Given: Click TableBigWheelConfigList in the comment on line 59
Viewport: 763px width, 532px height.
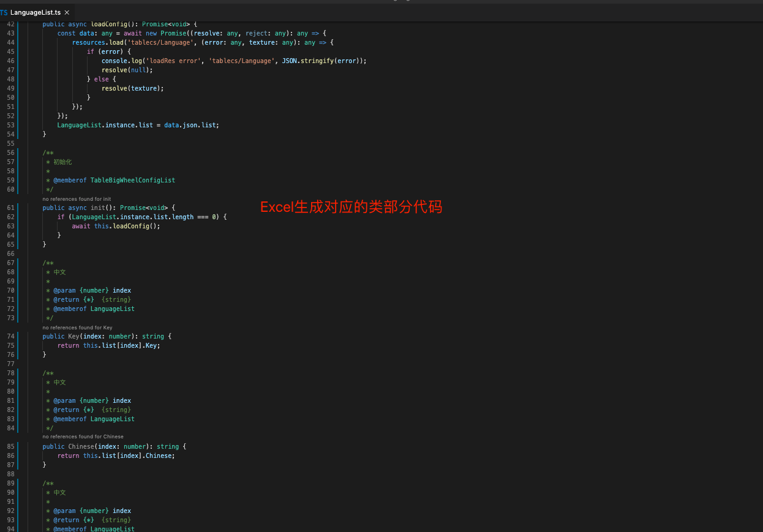Looking at the screenshot, I should pos(132,180).
